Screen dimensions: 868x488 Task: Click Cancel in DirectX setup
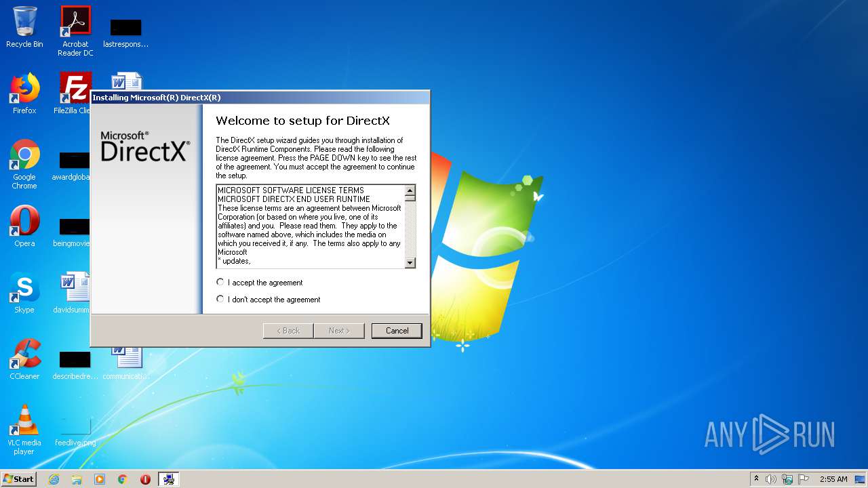(397, 331)
